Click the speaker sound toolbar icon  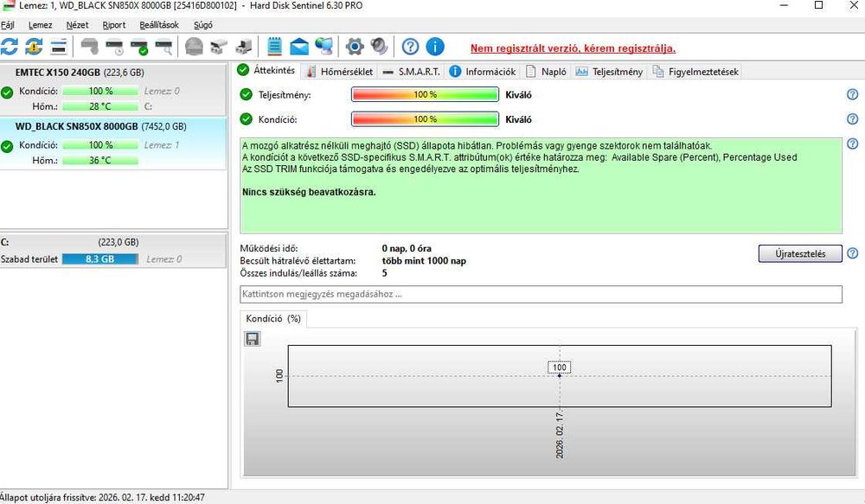(379, 47)
